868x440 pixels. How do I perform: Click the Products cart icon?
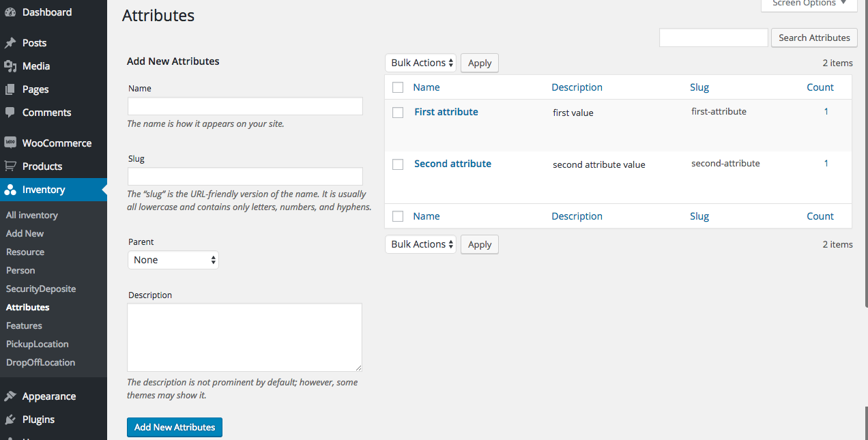[x=10, y=166]
